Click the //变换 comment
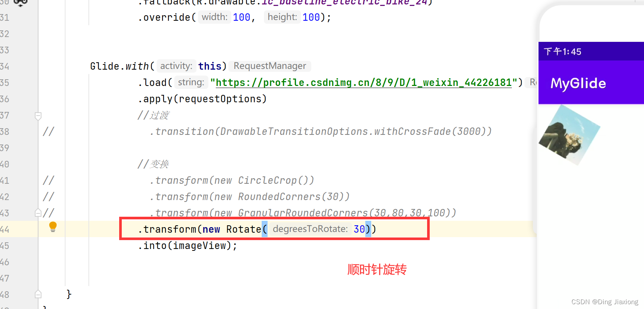644x309 pixels. [153, 164]
